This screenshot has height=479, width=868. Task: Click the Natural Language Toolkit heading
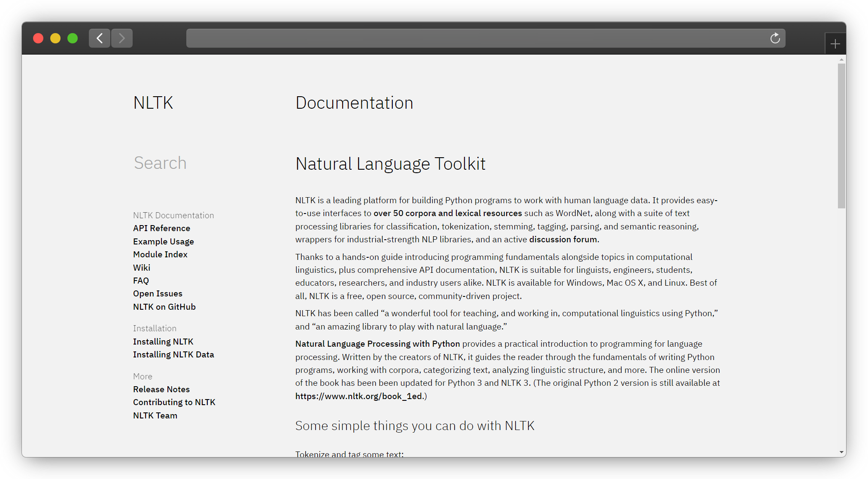click(391, 164)
